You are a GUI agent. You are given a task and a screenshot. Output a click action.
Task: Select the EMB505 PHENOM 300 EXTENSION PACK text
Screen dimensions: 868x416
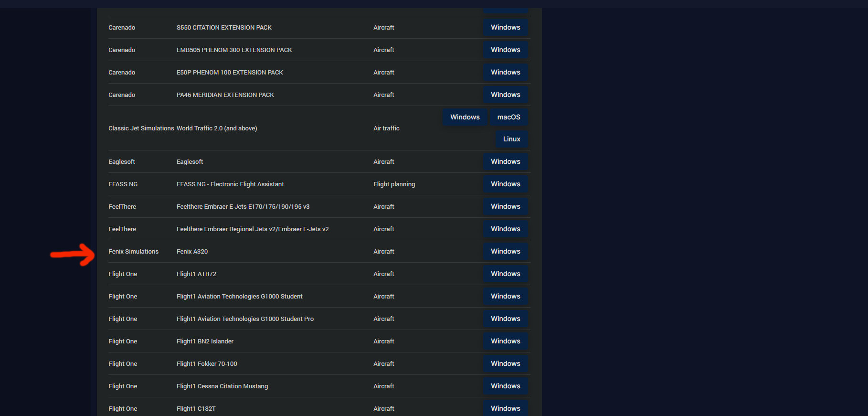pyautogui.click(x=234, y=50)
